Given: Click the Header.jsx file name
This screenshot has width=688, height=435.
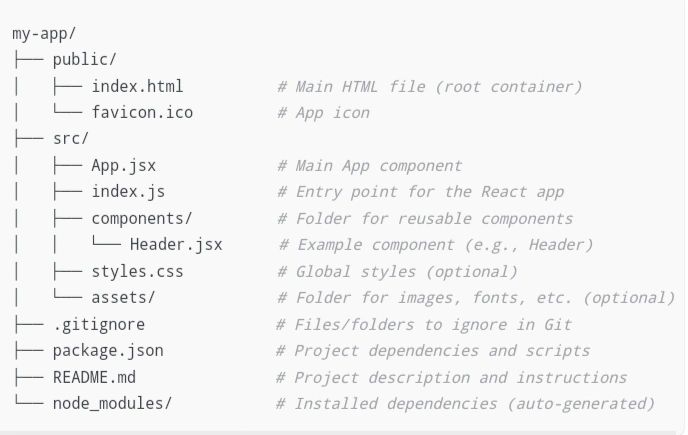Looking at the screenshot, I should 176,244.
